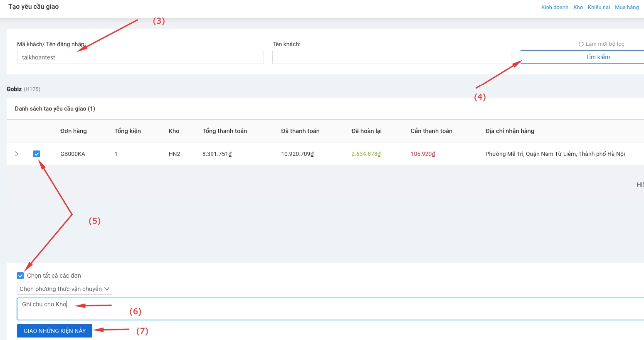
Task: Click the refresh icon beside Làm mới bộ lọc
Action: 581,44
